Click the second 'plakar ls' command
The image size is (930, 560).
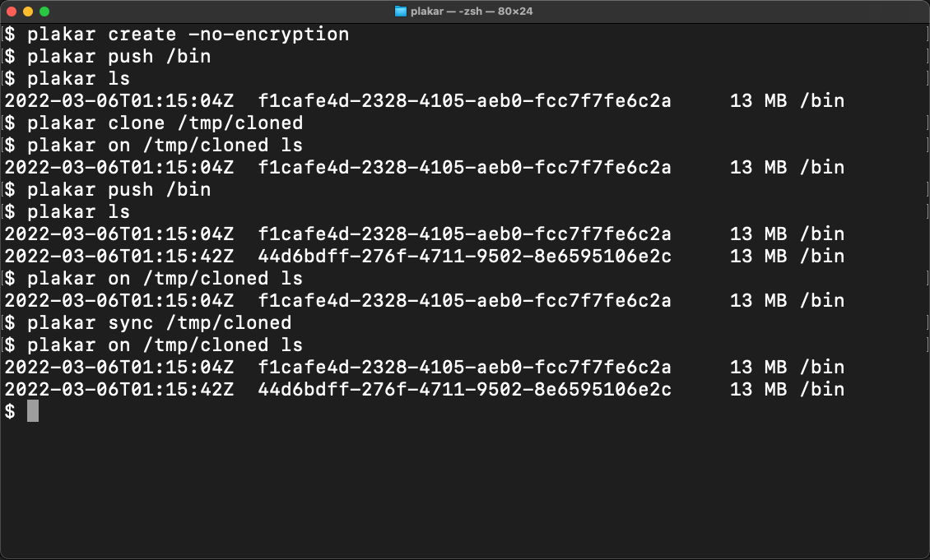click(78, 212)
